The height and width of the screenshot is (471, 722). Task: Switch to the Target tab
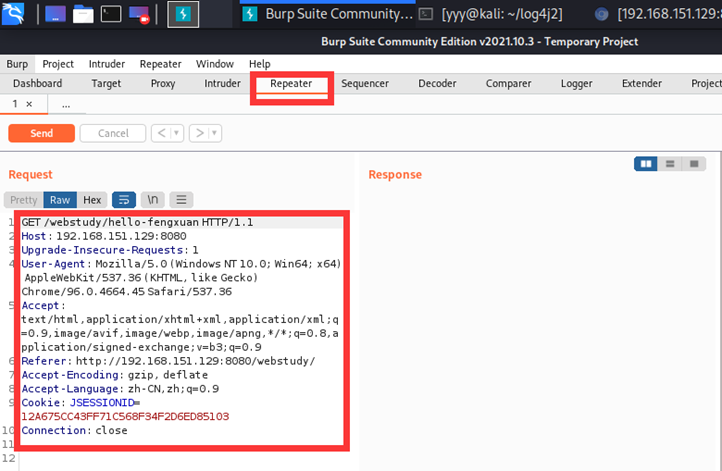tap(106, 83)
